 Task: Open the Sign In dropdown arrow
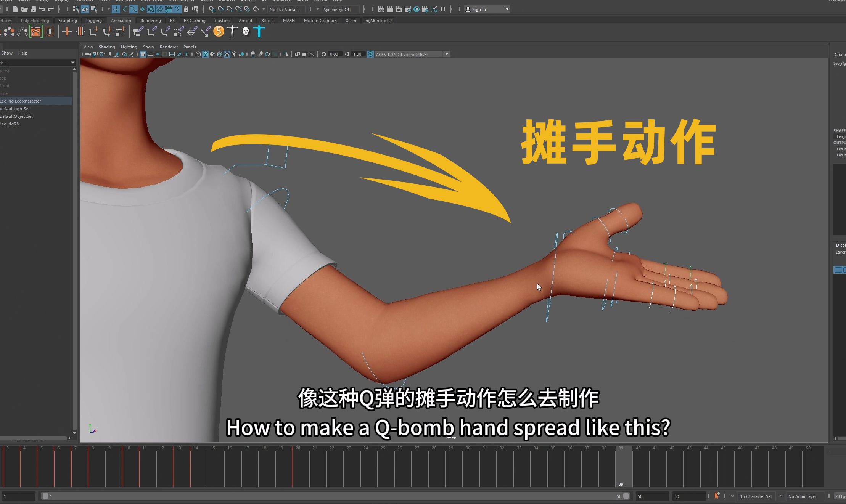[507, 9]
